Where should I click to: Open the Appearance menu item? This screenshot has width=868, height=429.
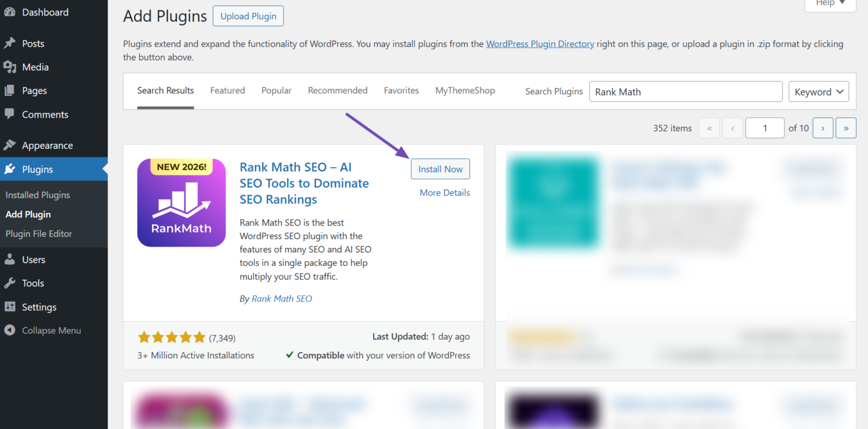tap(54, 145)
